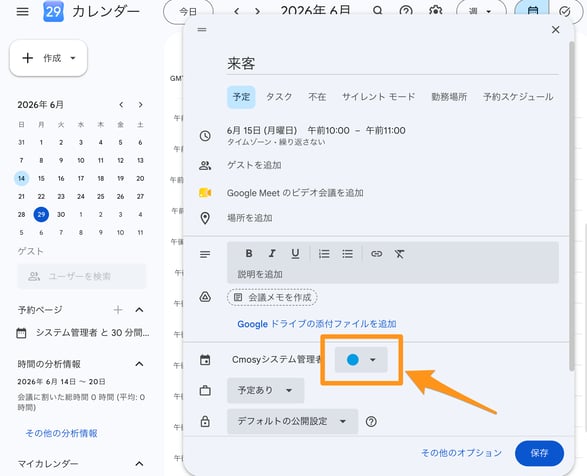Click Google Meet のビデオ会議を追加
Viewport: 587px width, 476px height.
[x=295, y=193]
